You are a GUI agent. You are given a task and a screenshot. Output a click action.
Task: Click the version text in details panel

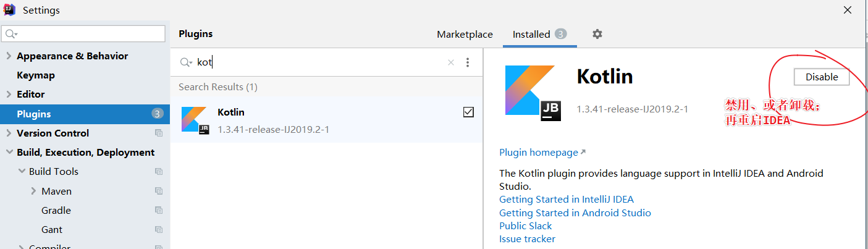pos(632,109)
